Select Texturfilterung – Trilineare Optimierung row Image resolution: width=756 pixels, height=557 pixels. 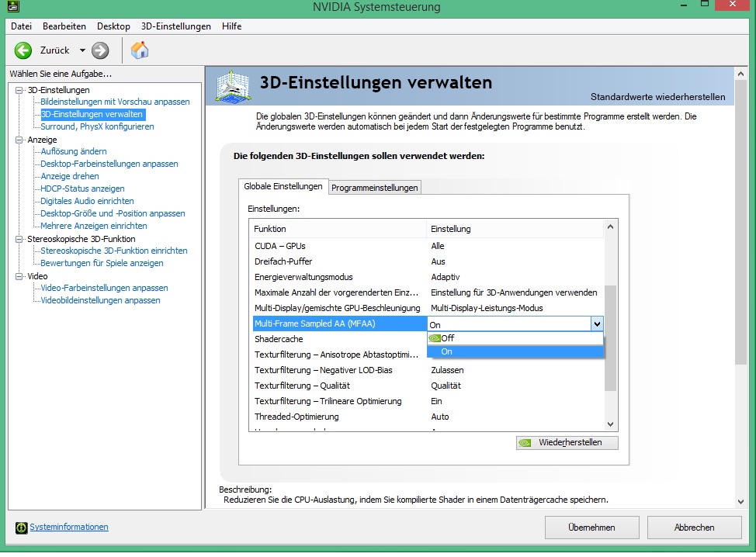coord(428,401)
